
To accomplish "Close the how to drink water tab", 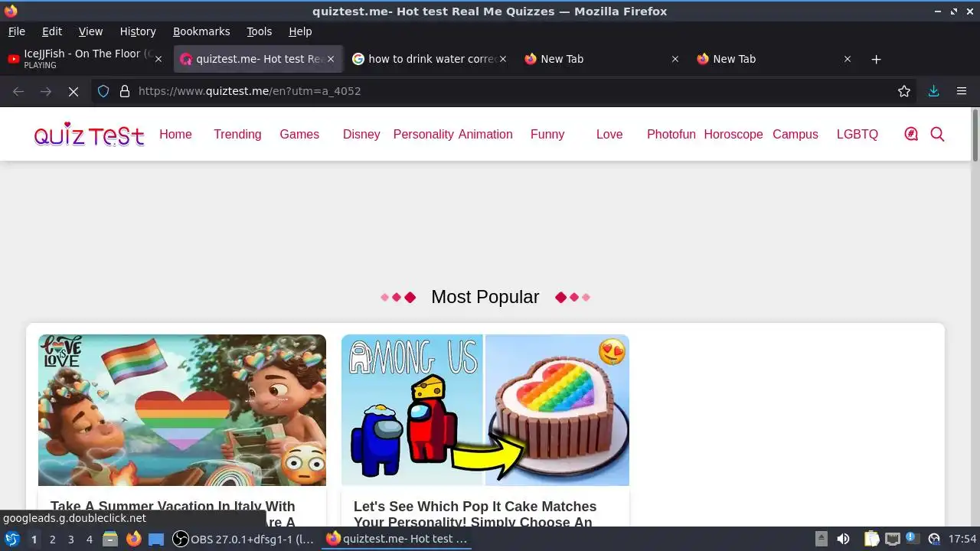I will 503,59.
